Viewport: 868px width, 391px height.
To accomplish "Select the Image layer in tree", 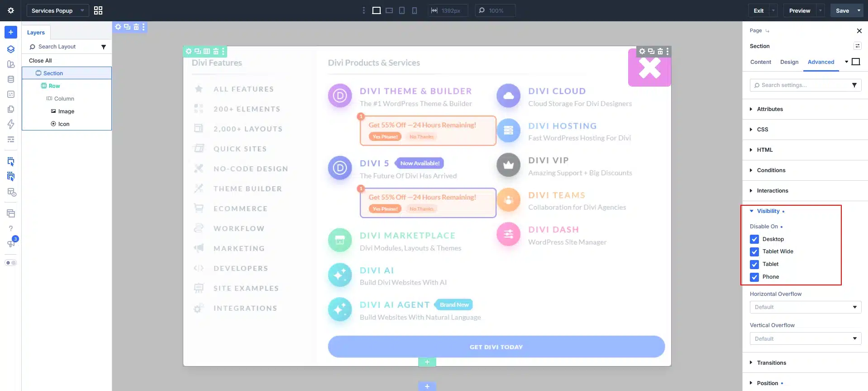I will point(67,111).
